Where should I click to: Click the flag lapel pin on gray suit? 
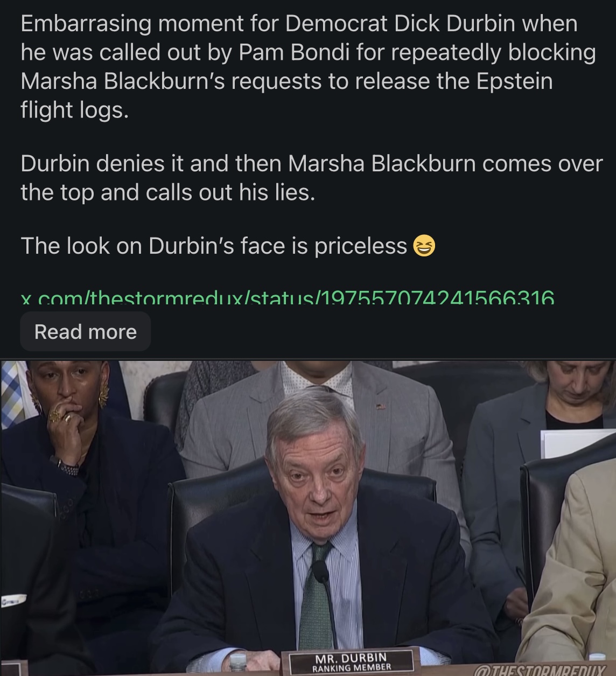381,407
